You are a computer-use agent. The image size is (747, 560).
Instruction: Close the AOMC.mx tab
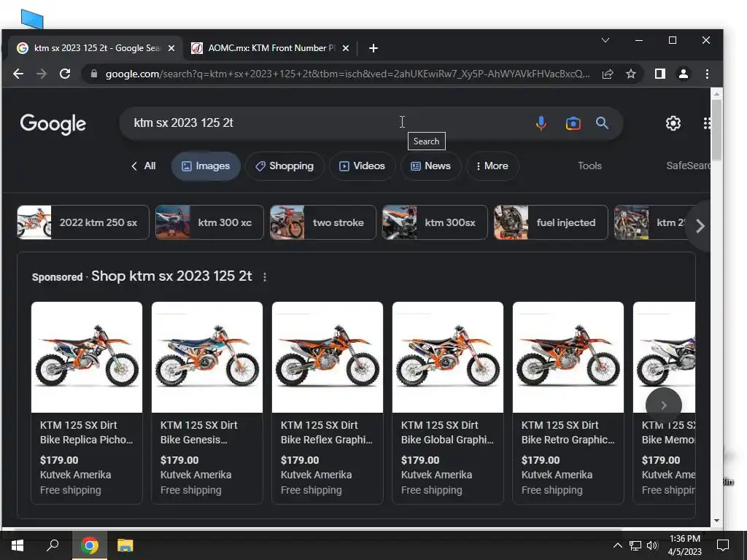click(346, 48)
